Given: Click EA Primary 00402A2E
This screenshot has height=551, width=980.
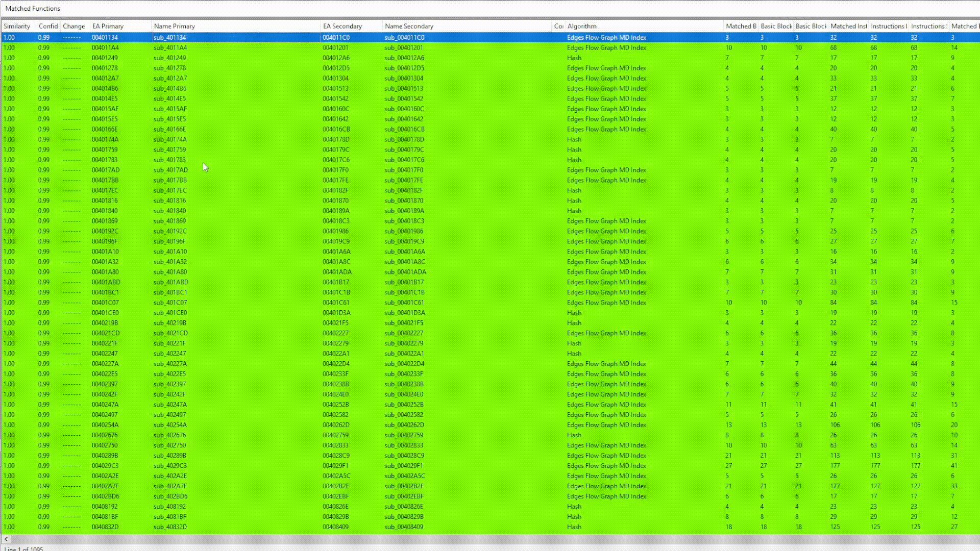Looking at the screenshot, I should tap(105, 476).
